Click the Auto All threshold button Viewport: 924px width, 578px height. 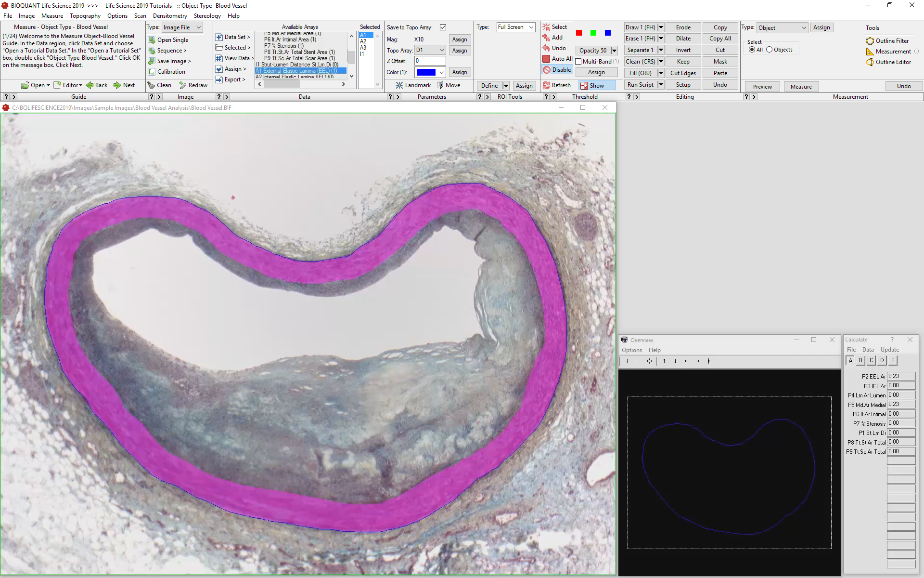[x=558, y=59]
